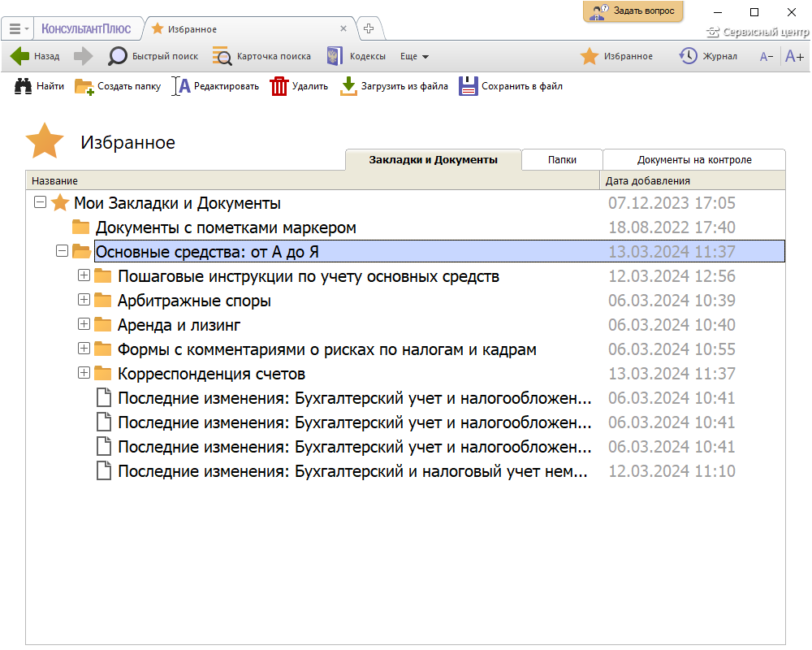Image resolution: width=812 pixels, height=650 pixels.
Task: Expand the Аренда и лизинг folder
Action: pyautogui.click(x=84, y=323)
